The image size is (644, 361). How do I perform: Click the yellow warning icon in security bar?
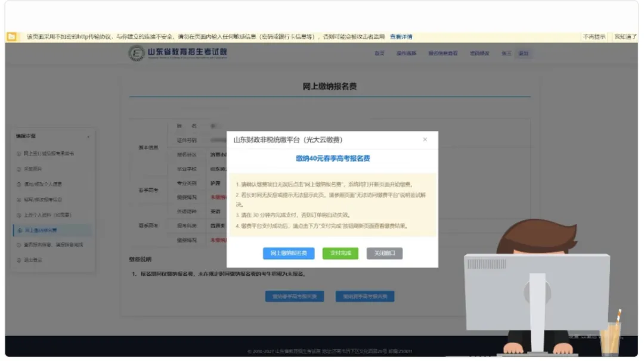[x=11, y=36]
